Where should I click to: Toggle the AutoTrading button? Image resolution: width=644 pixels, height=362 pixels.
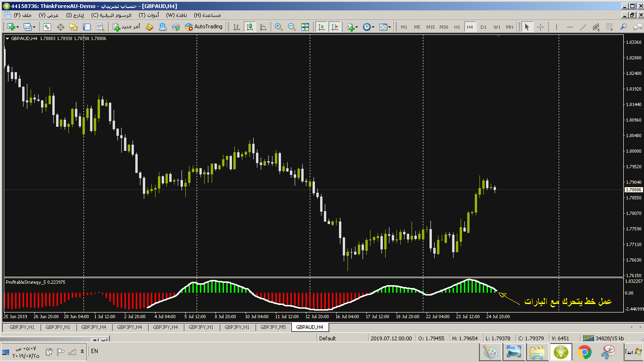tap(203, 27)
